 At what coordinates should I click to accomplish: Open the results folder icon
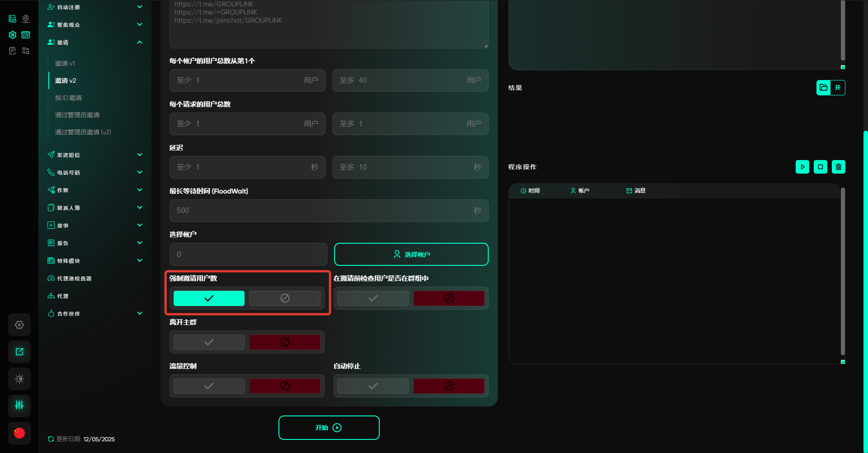pyautogui.click(x=824, y=88)
